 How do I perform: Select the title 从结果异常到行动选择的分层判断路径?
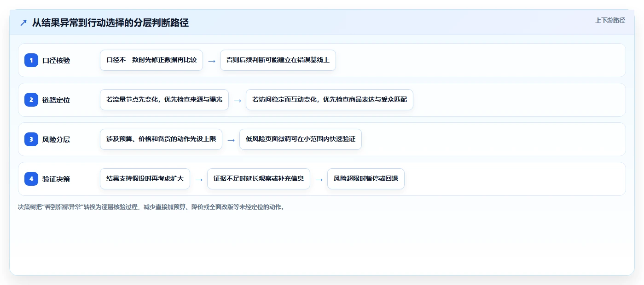coord(110,23)
